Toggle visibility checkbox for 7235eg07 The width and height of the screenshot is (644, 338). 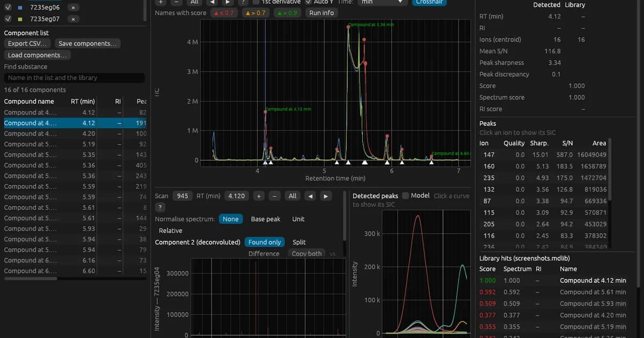point(8,19)
